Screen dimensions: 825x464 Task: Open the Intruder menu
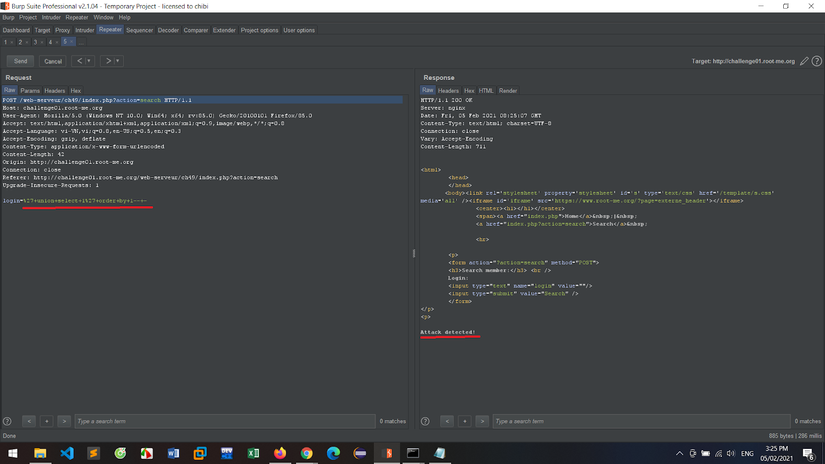(x=51, y=17)
